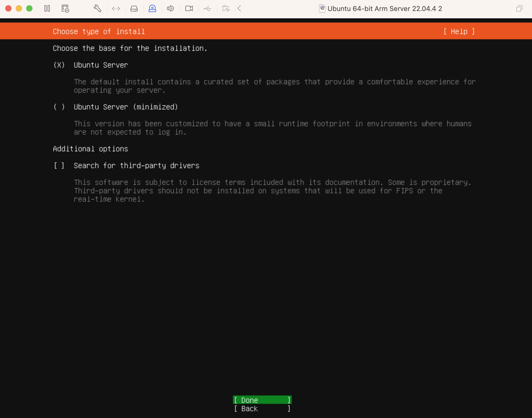Click the Ubuntu 64-bit Arm Server title

pos(384,9)
